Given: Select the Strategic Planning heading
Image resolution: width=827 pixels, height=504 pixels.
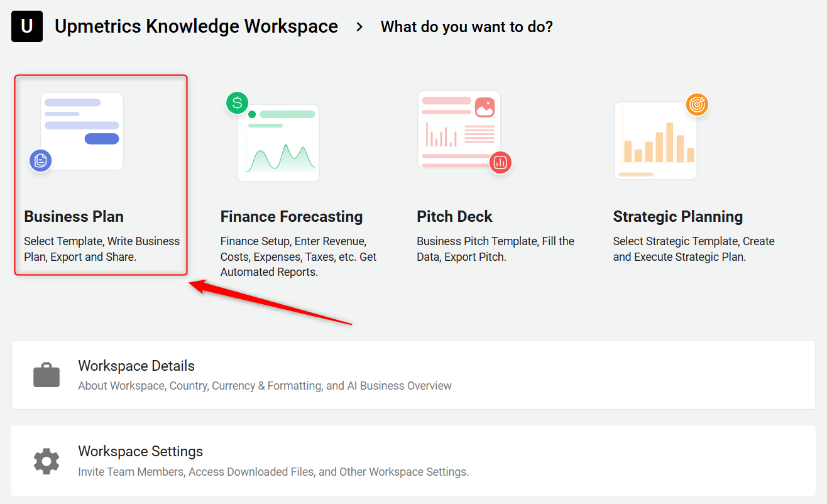Looking at the screenshot, I should [678, 217].
